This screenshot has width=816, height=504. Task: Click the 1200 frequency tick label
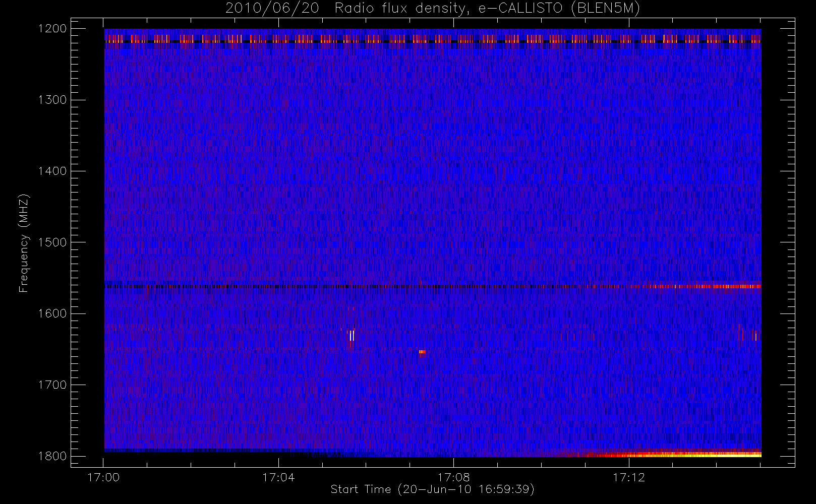52,29
